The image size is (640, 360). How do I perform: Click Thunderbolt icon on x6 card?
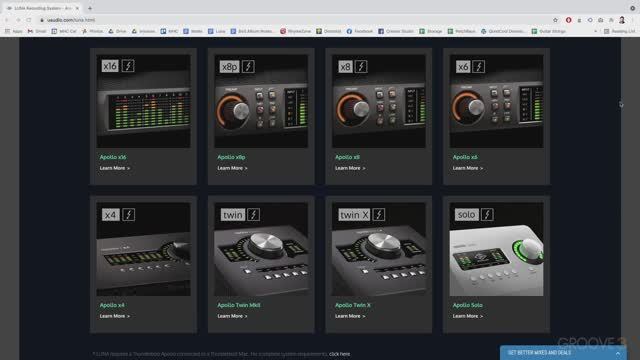coord(479,66)
